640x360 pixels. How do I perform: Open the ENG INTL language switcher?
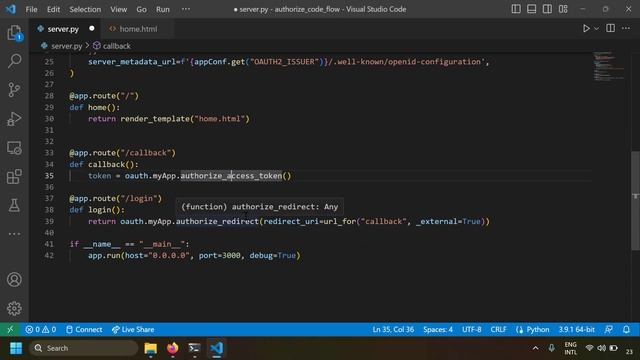point(571,348)
